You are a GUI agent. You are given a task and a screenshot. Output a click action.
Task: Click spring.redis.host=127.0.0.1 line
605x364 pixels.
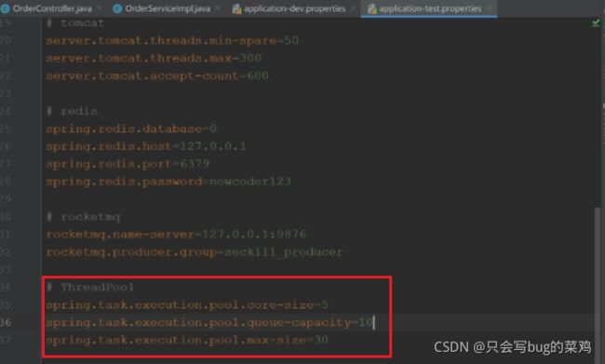(146, 146)
